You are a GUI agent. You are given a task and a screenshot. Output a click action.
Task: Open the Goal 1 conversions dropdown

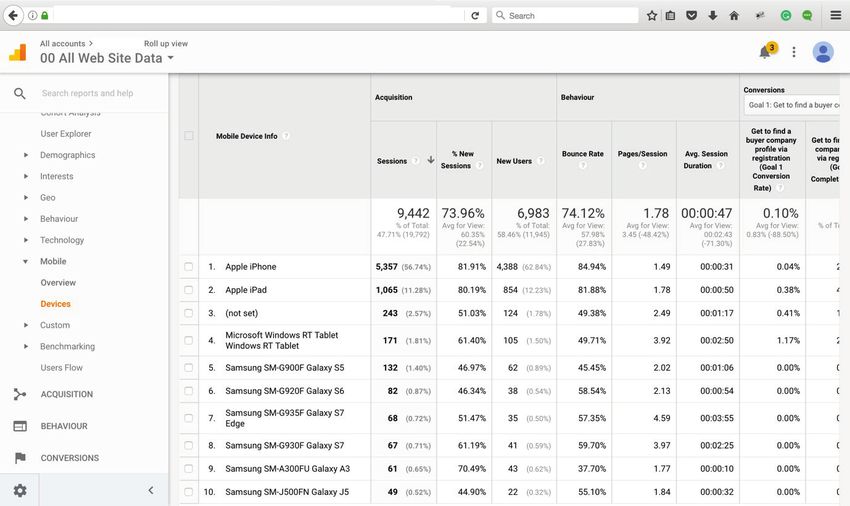792,105
